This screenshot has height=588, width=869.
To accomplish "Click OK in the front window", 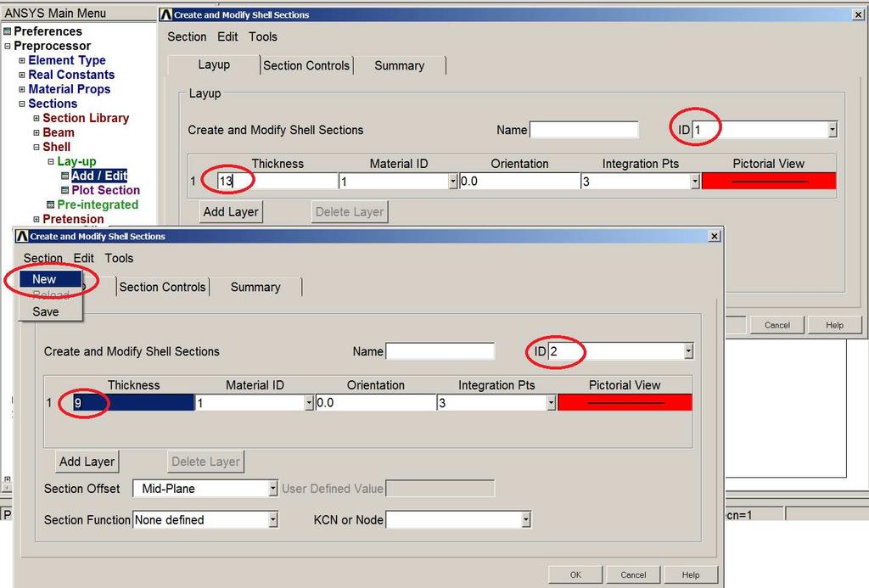I will pyautogui.click(x=576, y=574).
